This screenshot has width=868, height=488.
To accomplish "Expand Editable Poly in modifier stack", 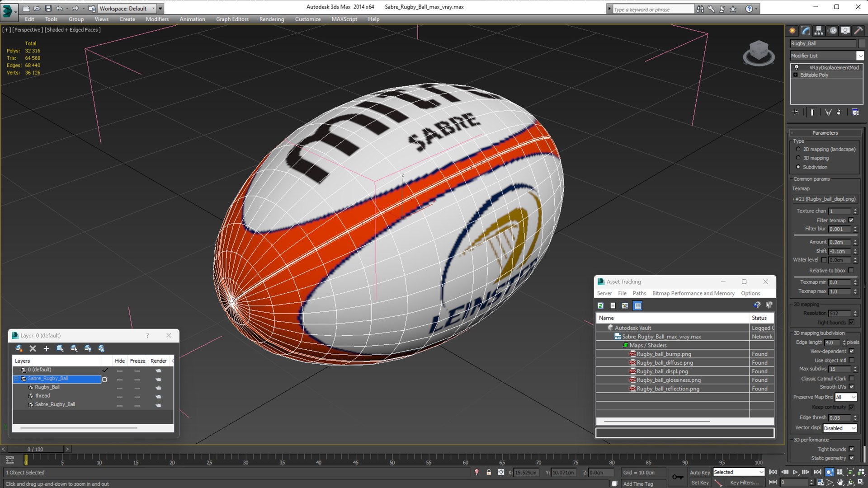I will click(x=795, y=75).
